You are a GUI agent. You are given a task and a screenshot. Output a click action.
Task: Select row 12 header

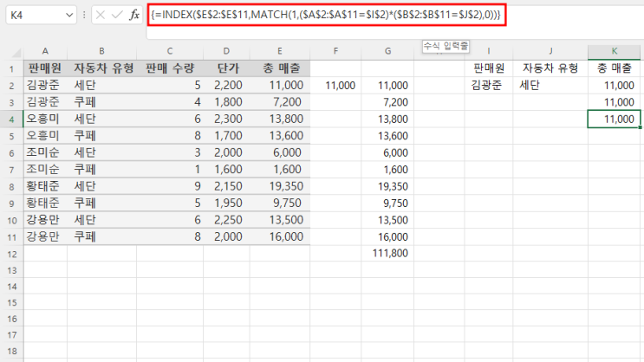pos(12,254)
